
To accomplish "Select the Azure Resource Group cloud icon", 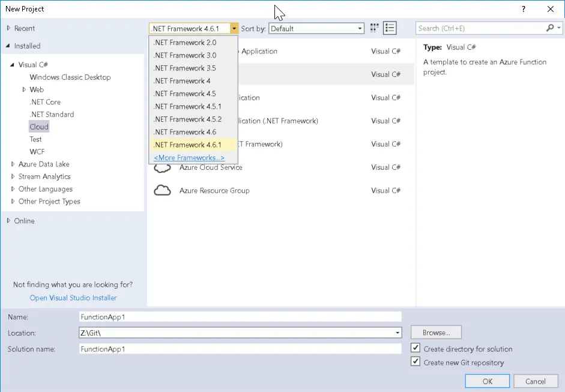I will pos(162,190).
